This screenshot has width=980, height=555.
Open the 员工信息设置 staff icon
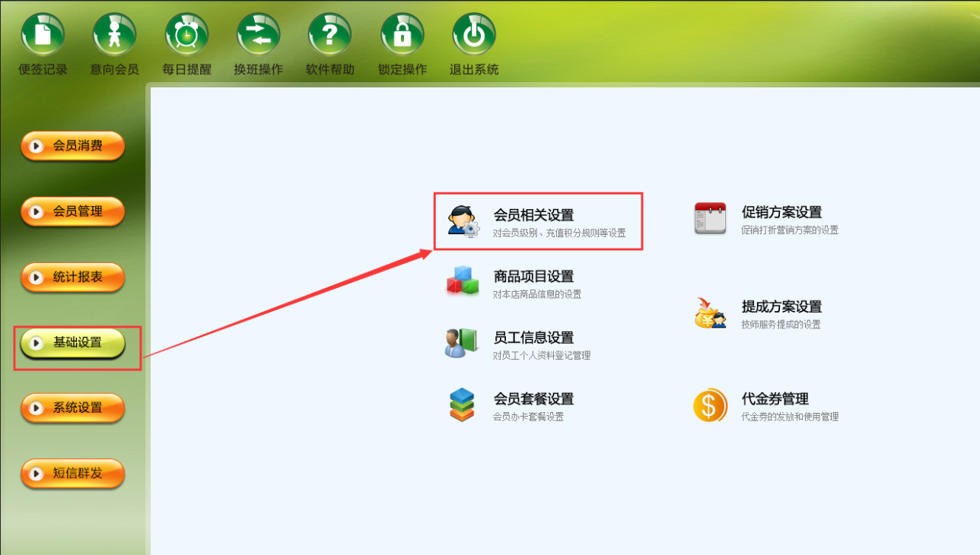(461, 343)
